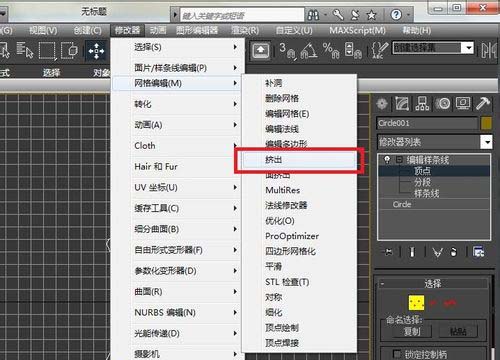Click the keyword search input field

coord(242,15)
